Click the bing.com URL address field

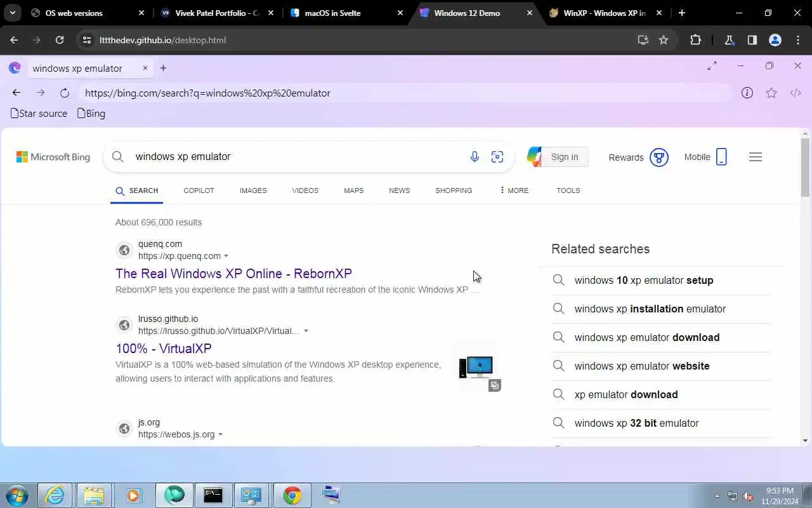click(406, 93)
